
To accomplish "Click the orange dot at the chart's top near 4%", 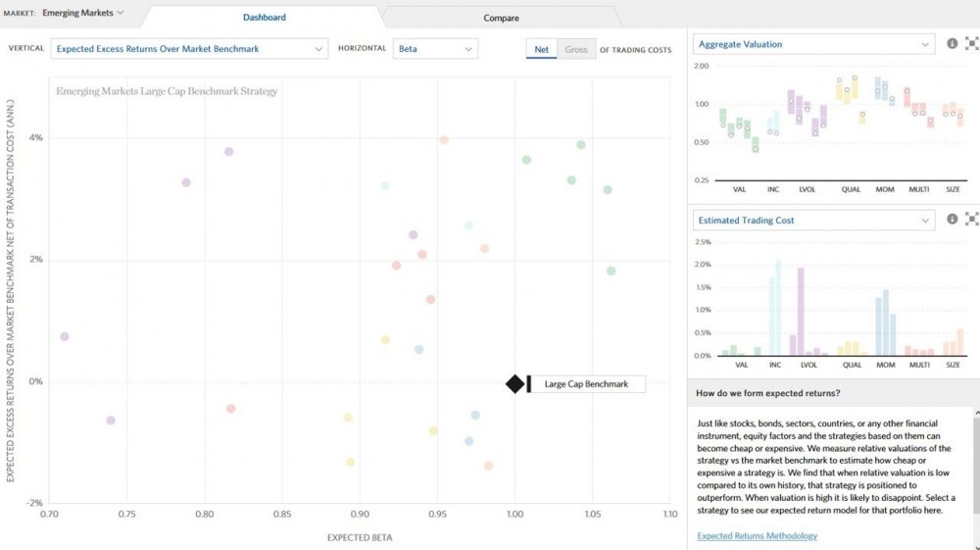I will point(444,140).
